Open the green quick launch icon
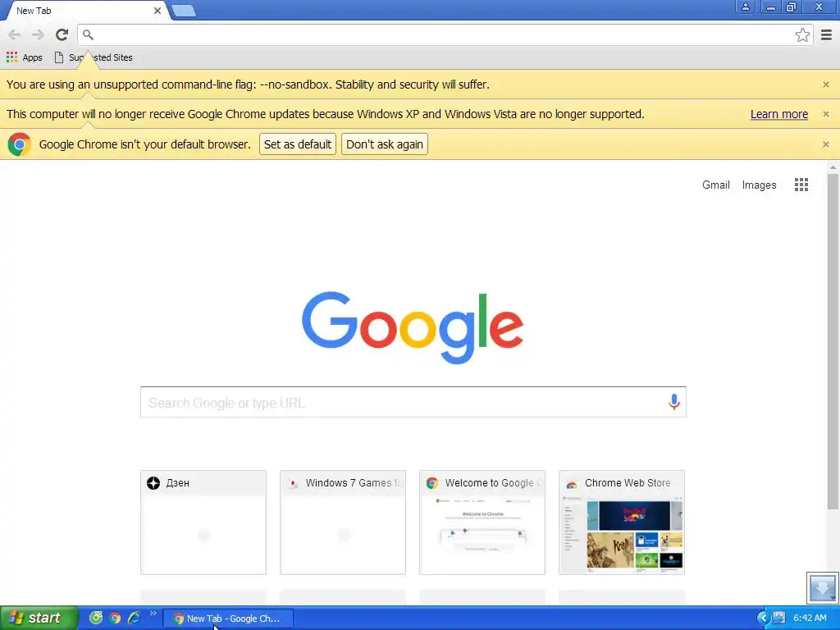 pyautogui.click(x=96, y=618)
